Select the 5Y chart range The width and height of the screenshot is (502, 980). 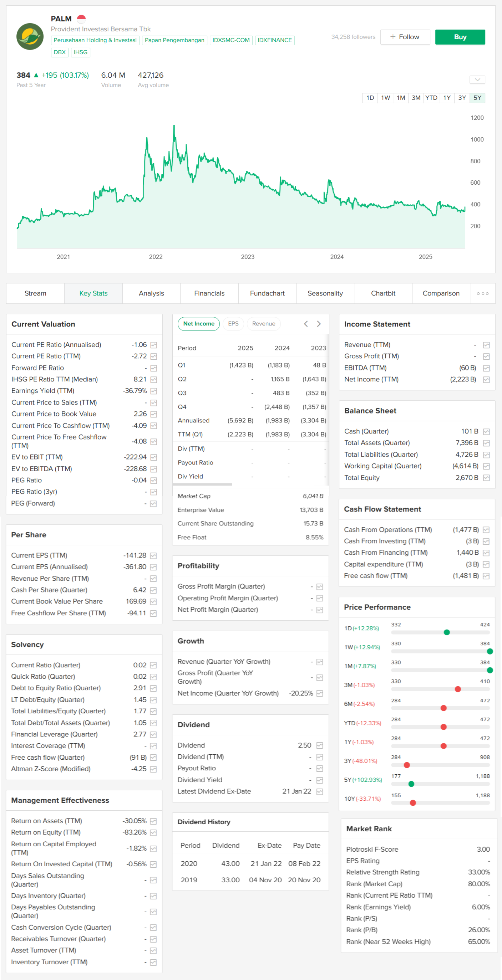(x=477, y=98)
